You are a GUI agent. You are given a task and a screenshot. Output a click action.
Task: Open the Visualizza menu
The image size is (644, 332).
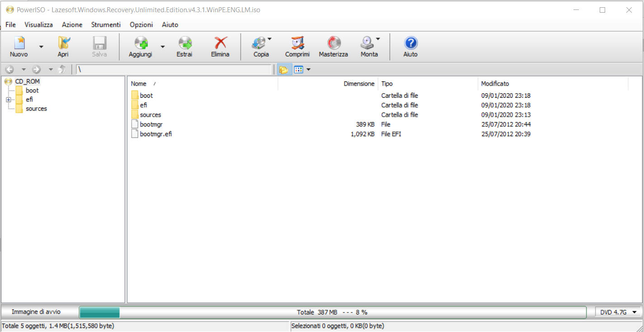pyautogui.click(x=38, y=24)
